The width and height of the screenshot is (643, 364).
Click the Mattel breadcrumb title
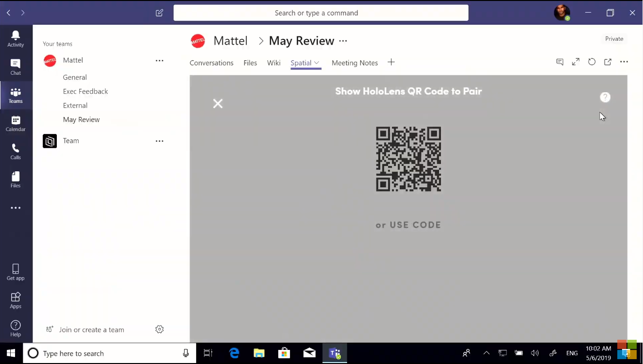[x=231, y=41]
